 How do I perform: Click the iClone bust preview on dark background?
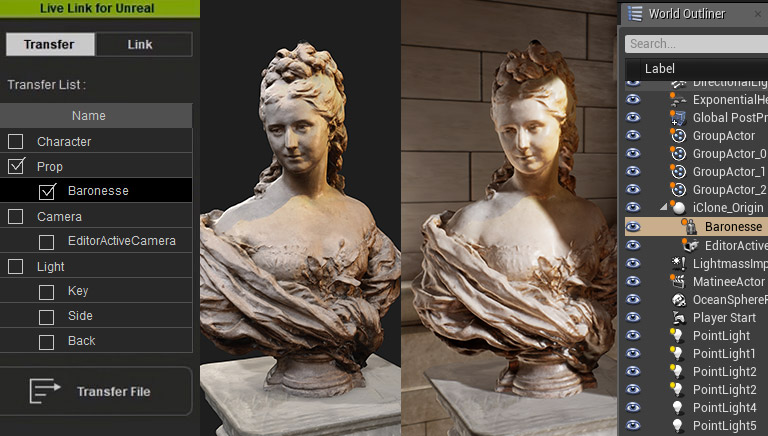point(300,218)
